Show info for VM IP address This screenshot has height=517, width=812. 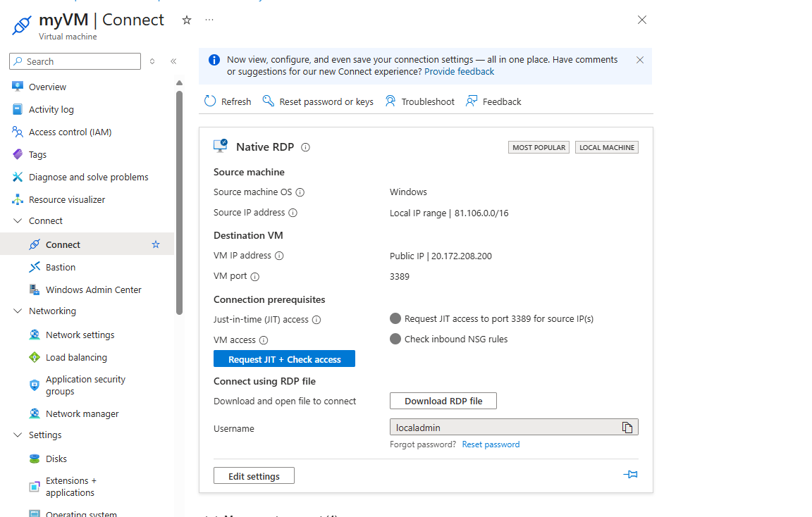pyautogui.click(x=279, y=256)
